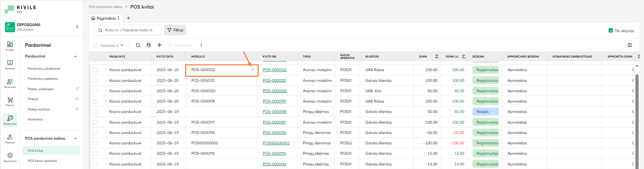This screenshot has width=644, height=169.
Task: Open Nustatymai gear icon in sidebar
Action: click(x=10, y=156)
